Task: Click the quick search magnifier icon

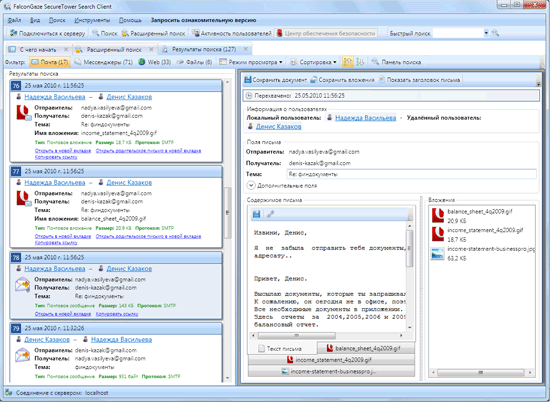Action: coord(495,33)
